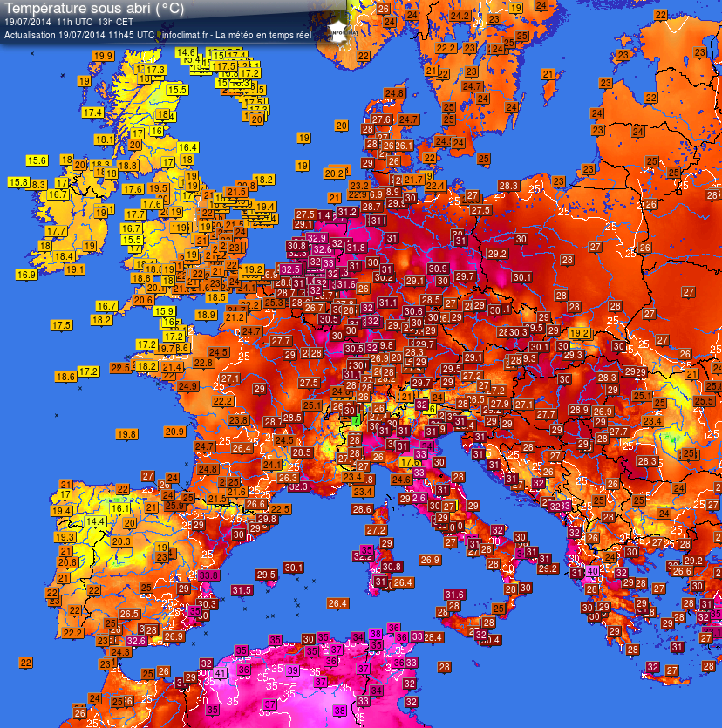Select the 29.8 label near Pyrenees
Image resolution: width=722 pixels, height=728 pixels.
coord(267,519)
